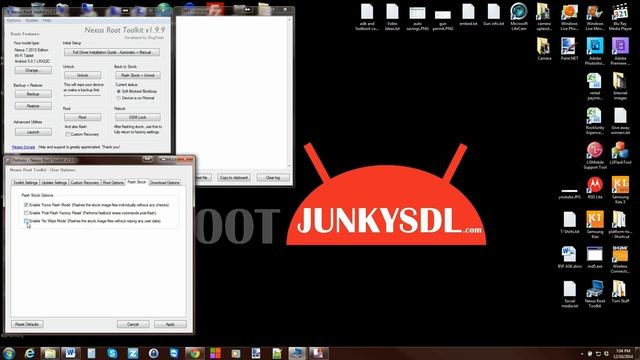Select Give away winners.txt file on desktop
640x360 pixels.
pos(620,121)
